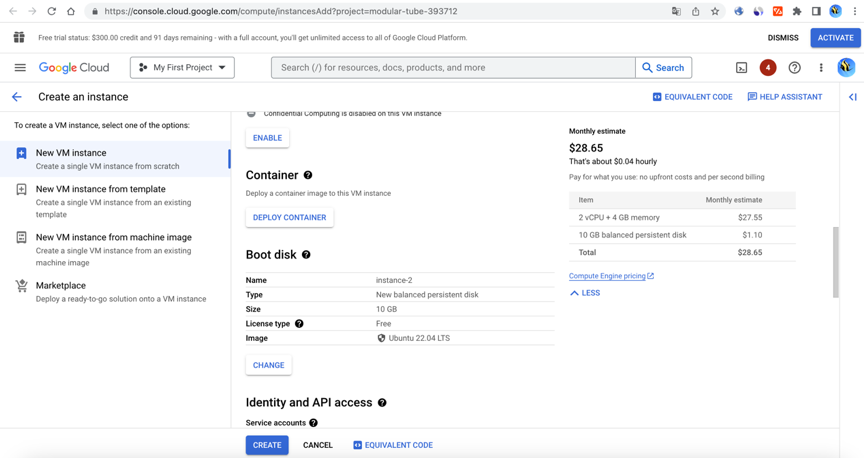Select New VM instance from machine image
The image size is (864, 458).
point(113,237)
